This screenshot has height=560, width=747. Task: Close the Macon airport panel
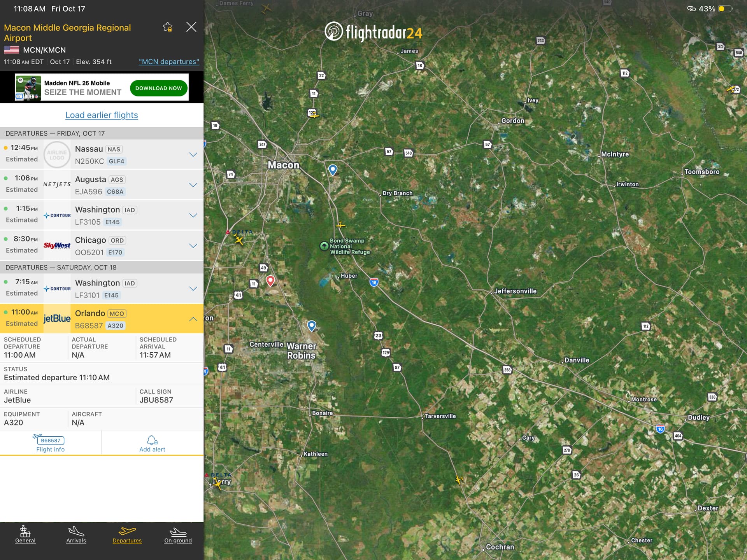[x=191, y=27]
